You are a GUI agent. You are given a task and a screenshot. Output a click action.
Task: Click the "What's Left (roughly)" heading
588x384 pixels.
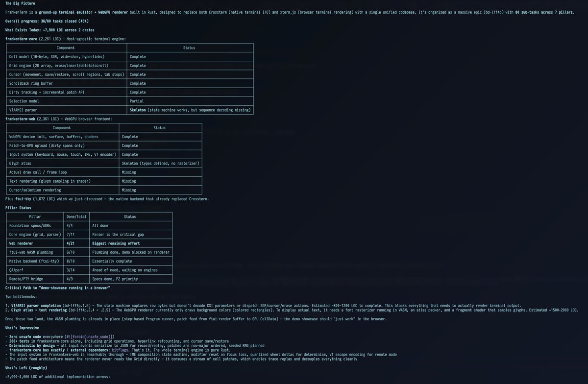coord(26,367)
